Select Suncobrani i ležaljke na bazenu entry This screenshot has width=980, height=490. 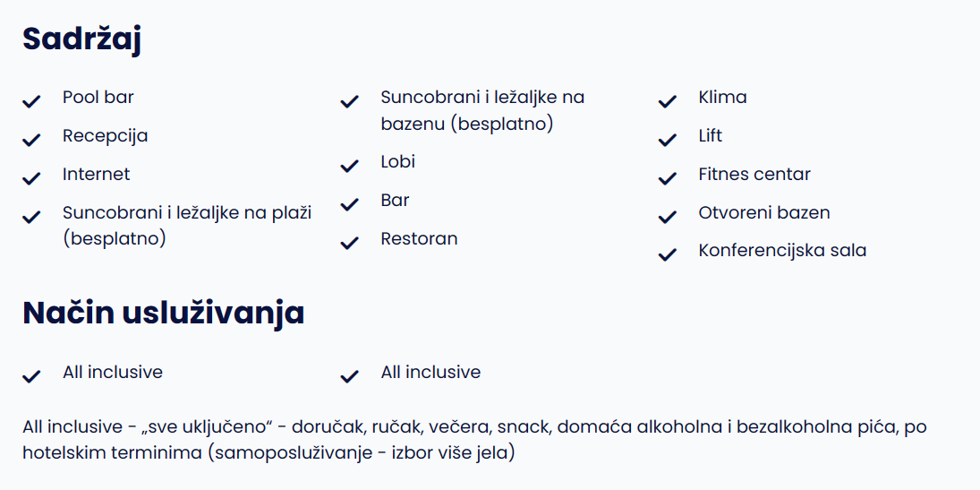[x=482, y=110]
